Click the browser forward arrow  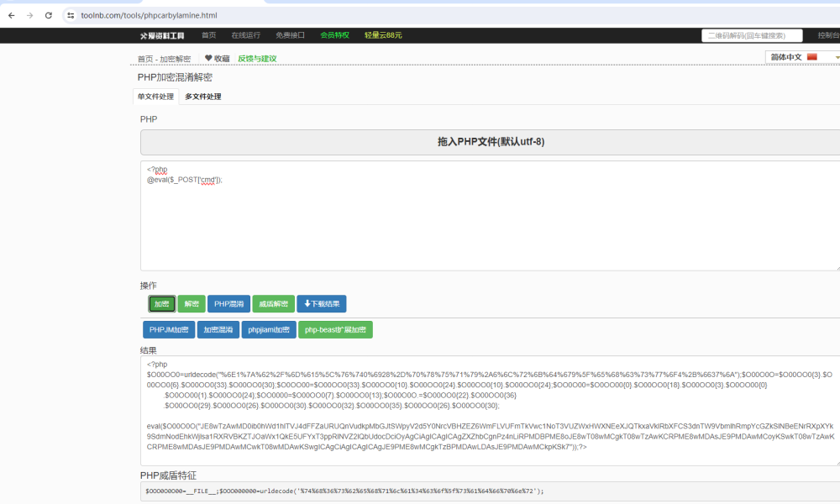(x=30, y=15)
